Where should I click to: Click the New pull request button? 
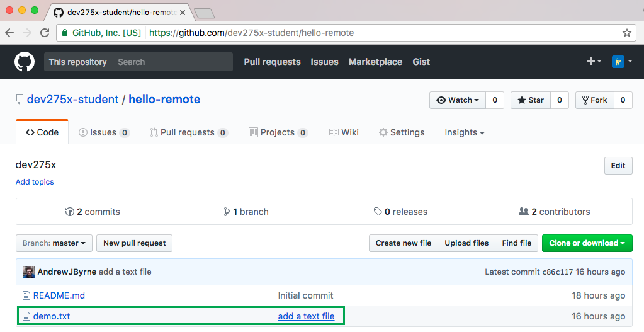[134, 243]
